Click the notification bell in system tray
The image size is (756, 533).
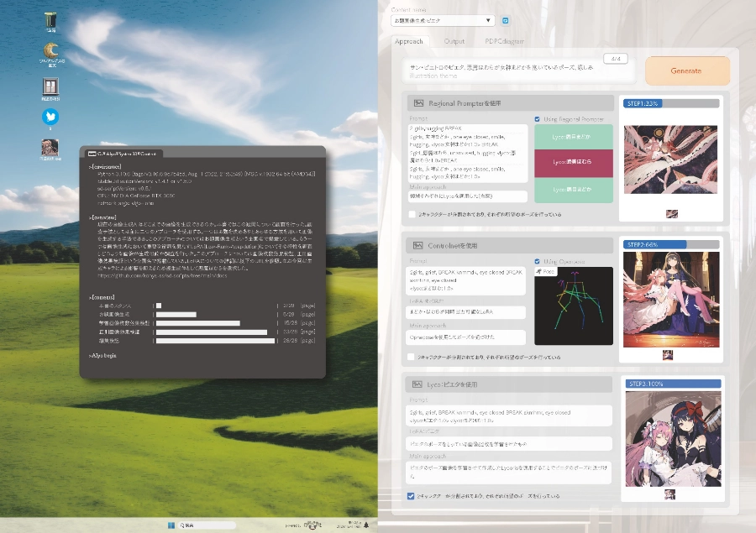pos(366,525)
